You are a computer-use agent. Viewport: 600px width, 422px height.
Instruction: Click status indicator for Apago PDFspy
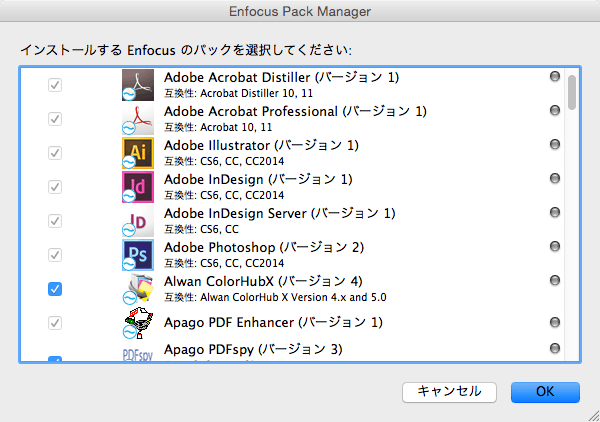coord(555,349)
